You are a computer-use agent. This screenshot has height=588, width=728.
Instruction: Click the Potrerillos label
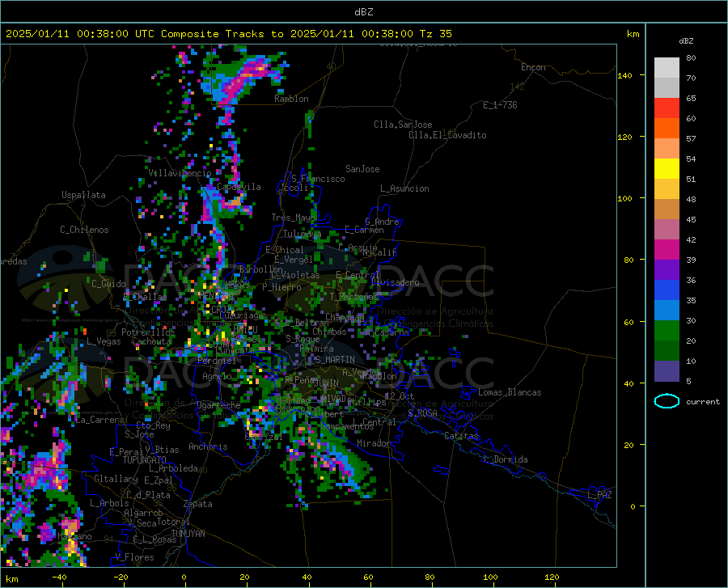coord(148,332)
